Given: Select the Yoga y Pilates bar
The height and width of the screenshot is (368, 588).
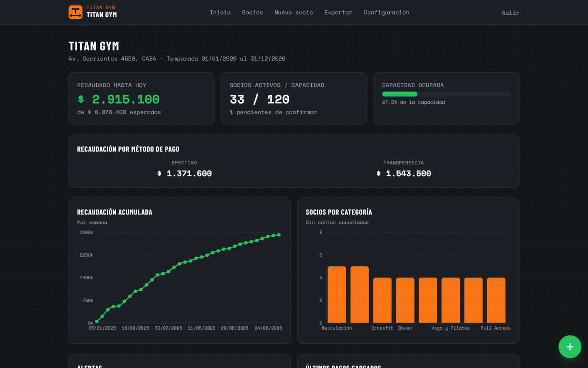Looking at the screenshot, I should point(451,300).
